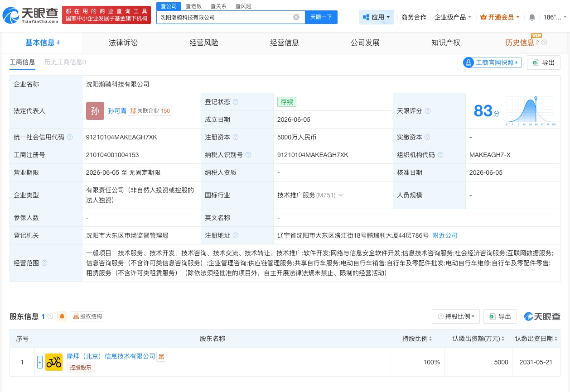Click credit code 91210104MAKEAGH7XK value
Image resolution: width=570 pixels, height=392 pixels.
pyautogui.click(x=121, y=137)
